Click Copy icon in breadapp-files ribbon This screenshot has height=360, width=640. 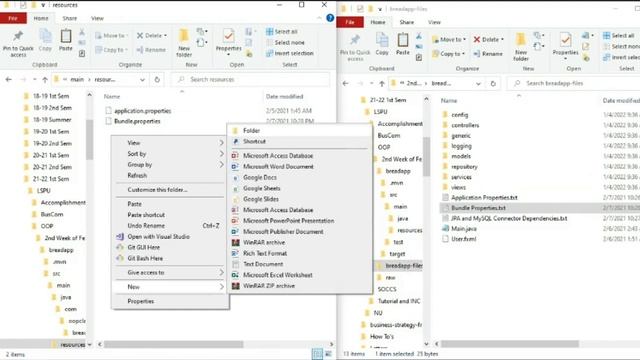(382, 44)
